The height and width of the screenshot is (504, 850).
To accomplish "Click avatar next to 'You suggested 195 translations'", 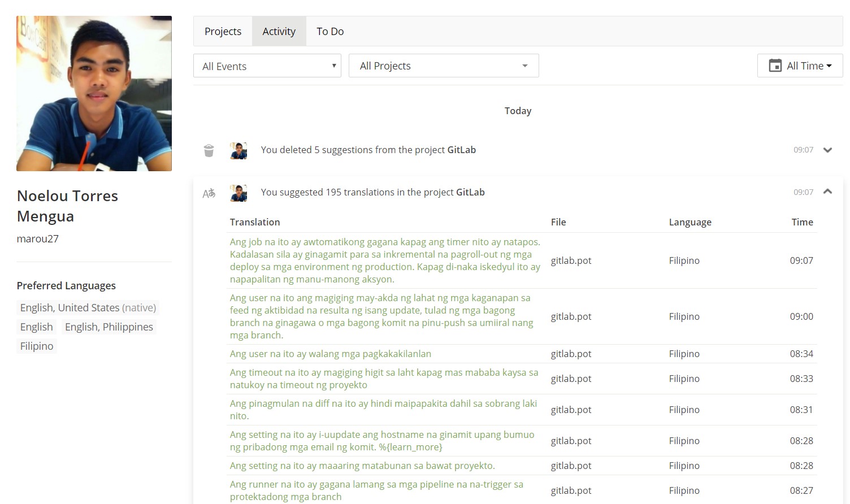I will (238, 193).
